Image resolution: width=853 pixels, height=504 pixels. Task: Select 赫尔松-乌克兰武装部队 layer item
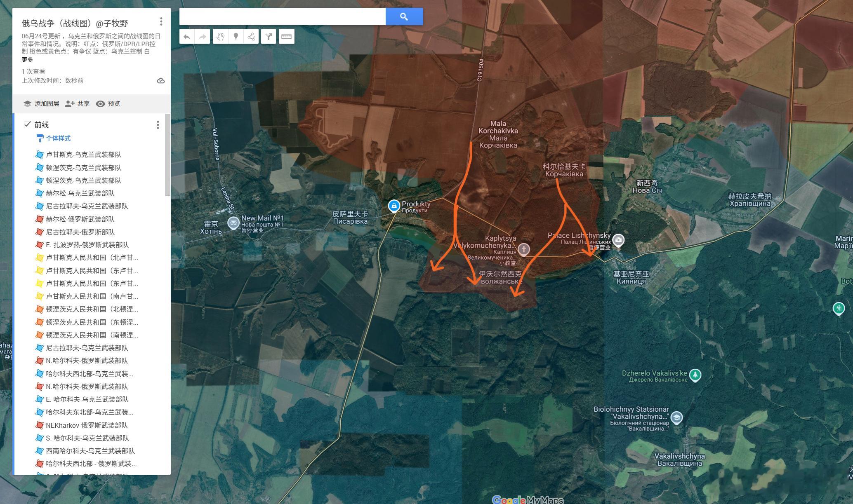pos(80,193)
